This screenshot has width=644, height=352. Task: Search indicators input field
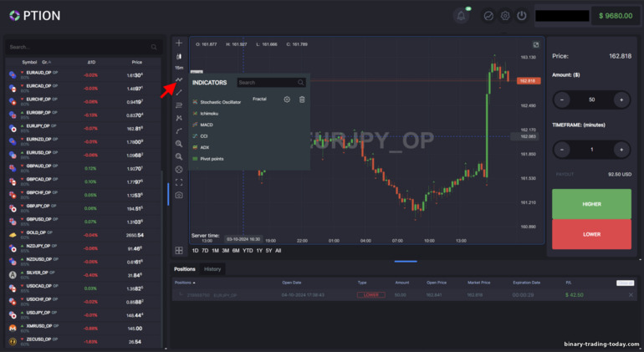[x=272, y=83]
